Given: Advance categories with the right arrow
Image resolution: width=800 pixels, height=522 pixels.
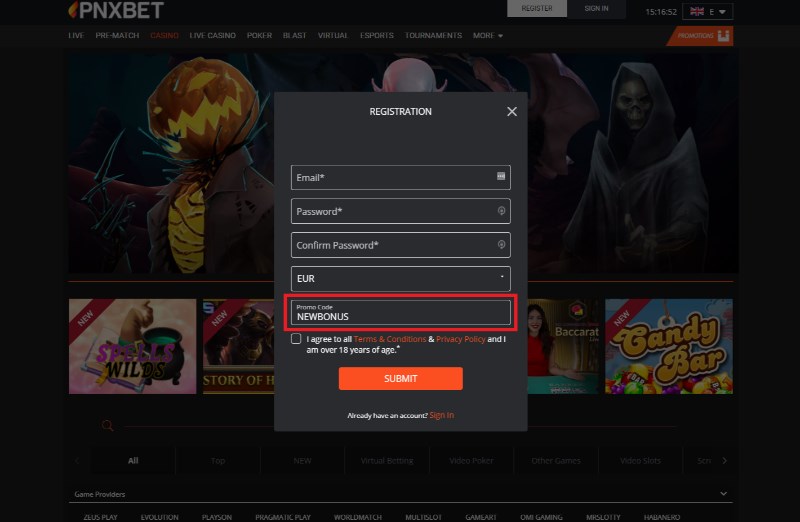Looking at the screenshot, I should (x=724, y=460).
